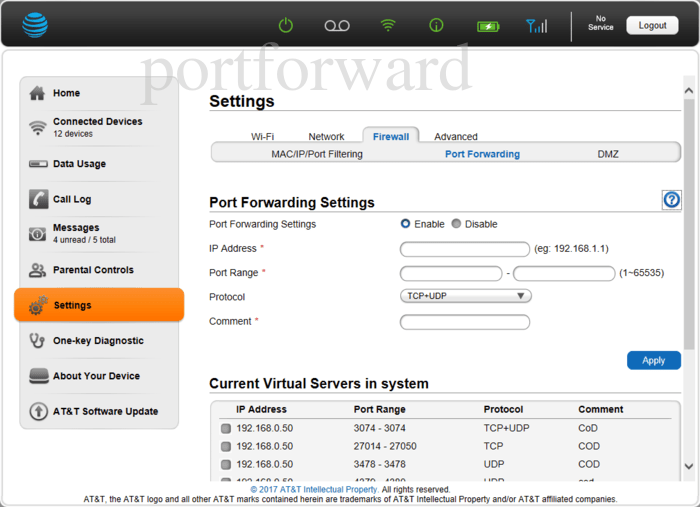Screen dimensions: 700x507
Task: Click the IP Address column header
Action: (261, 409)
